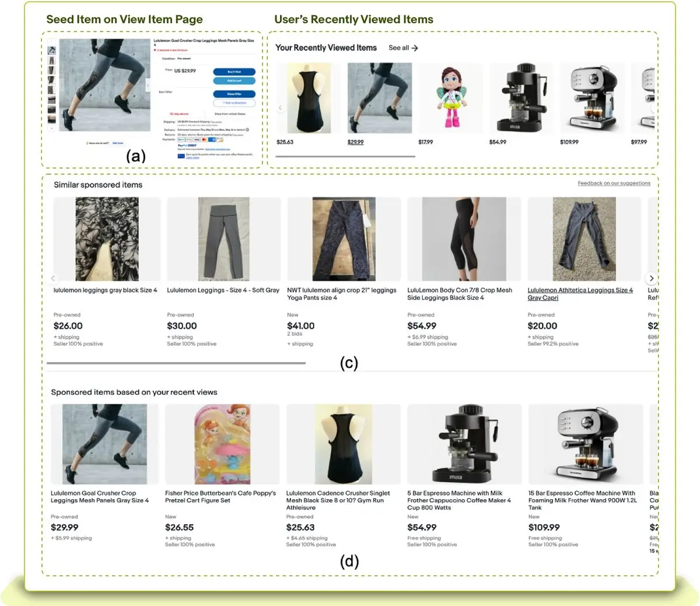Open black tank top in Recently Viewed Items

click(308, 98)
